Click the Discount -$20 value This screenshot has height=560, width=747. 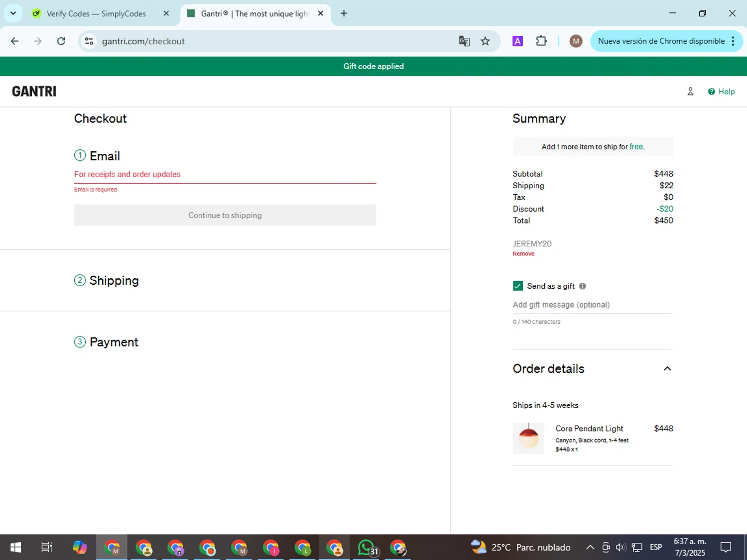665,209
